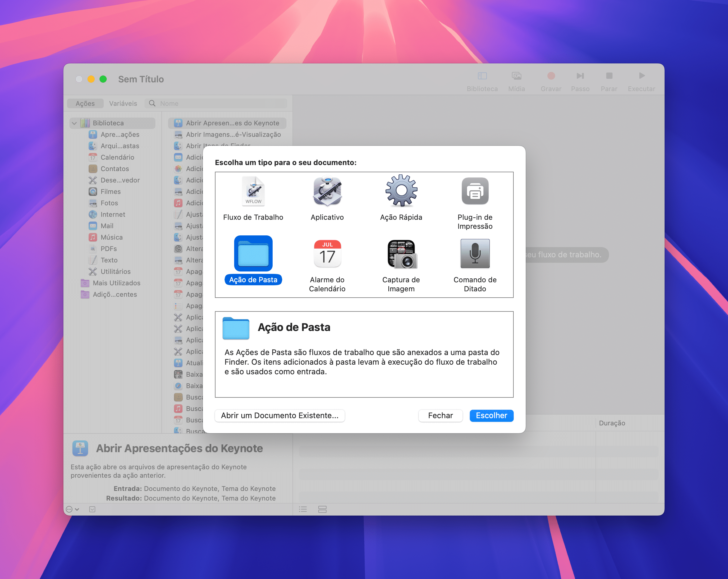Select the Mail category
Screen dimensions: 728x579
tap(101, 226)
